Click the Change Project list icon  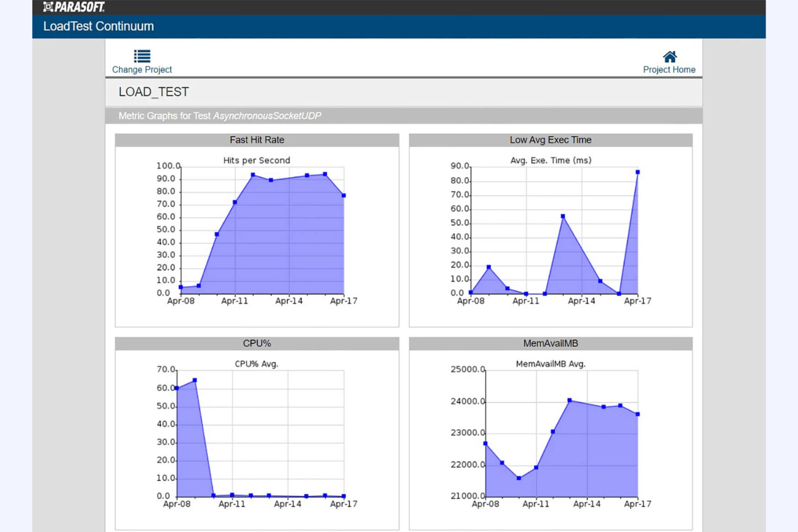click(x=141, y=54)
